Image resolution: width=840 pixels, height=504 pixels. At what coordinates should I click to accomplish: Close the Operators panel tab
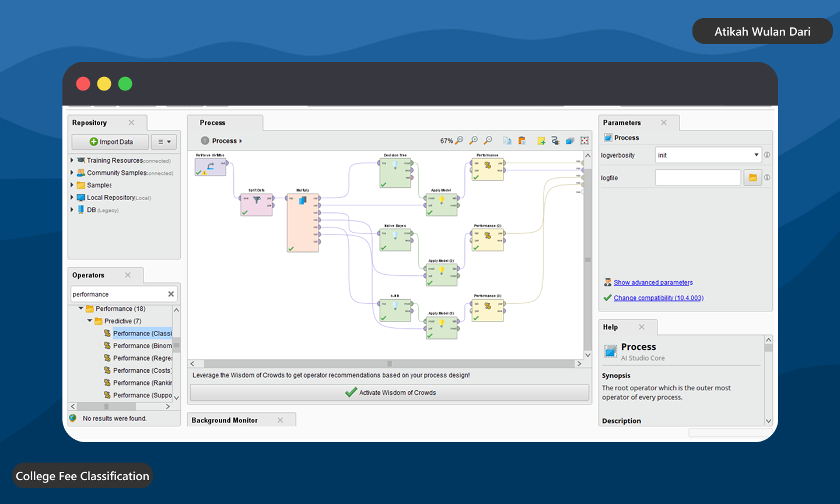(x=128, y=275)
